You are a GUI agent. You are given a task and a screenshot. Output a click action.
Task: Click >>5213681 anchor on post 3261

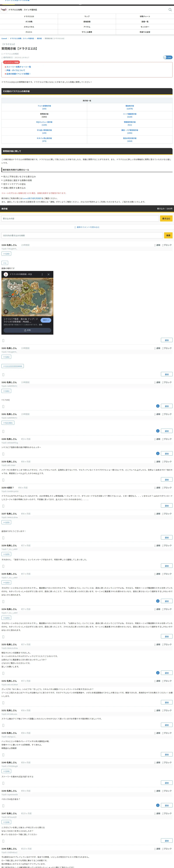point(8,423)
